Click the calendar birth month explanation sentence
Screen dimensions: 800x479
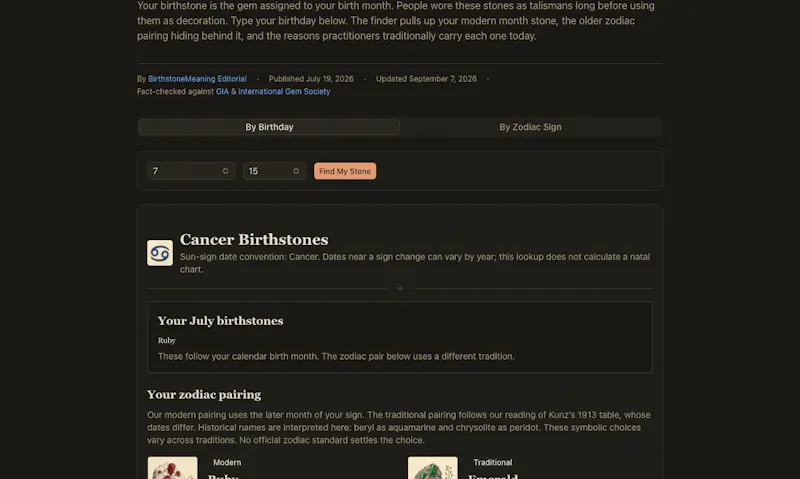(x=336, y=356)
